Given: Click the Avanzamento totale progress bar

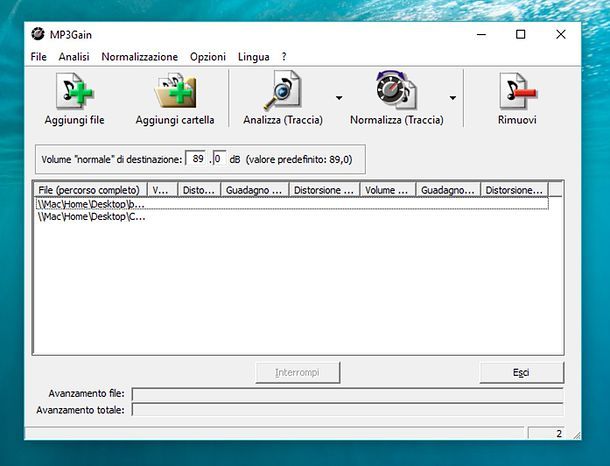Looking at the screenshot, I should tap(347, 410).
